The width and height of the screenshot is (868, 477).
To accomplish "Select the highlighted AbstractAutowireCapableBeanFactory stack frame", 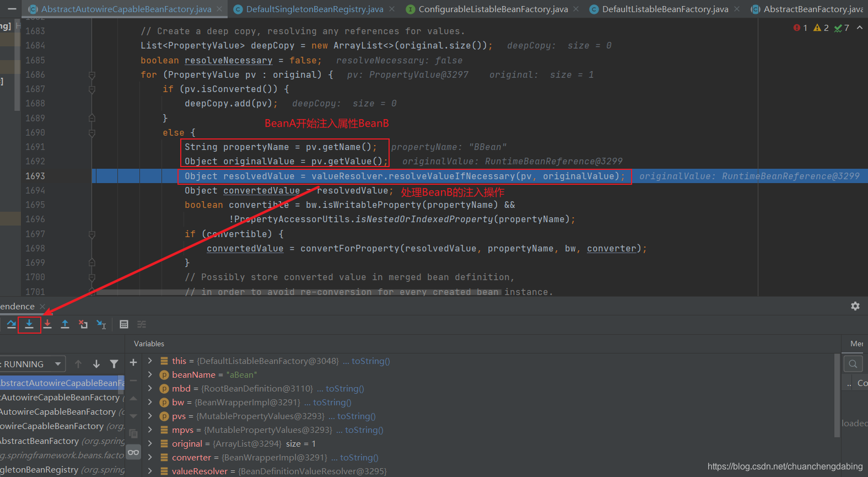I will coord(62,383).
